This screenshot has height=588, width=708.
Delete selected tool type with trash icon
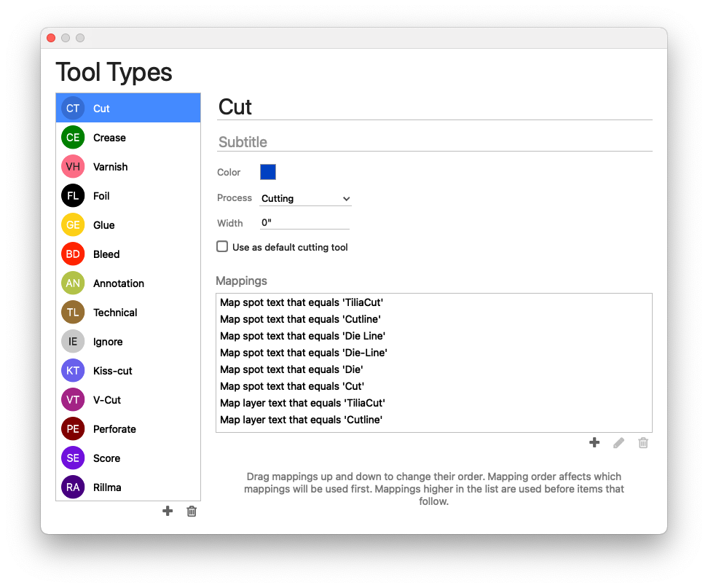[x=192, y=511]
